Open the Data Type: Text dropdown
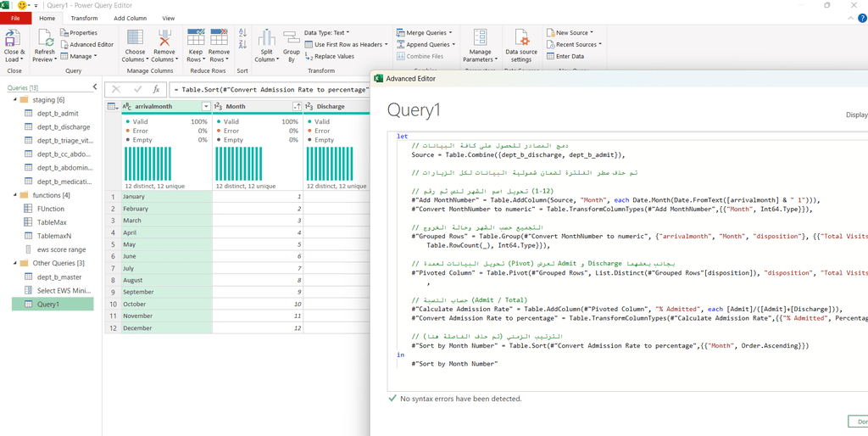The width and height of the screenshot is (868, 436). point(326,33)
